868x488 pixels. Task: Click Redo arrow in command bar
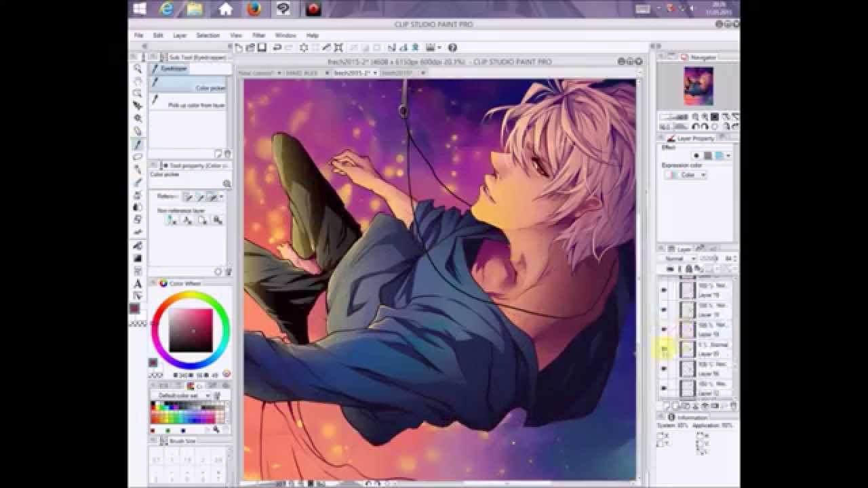pos(288,47)
